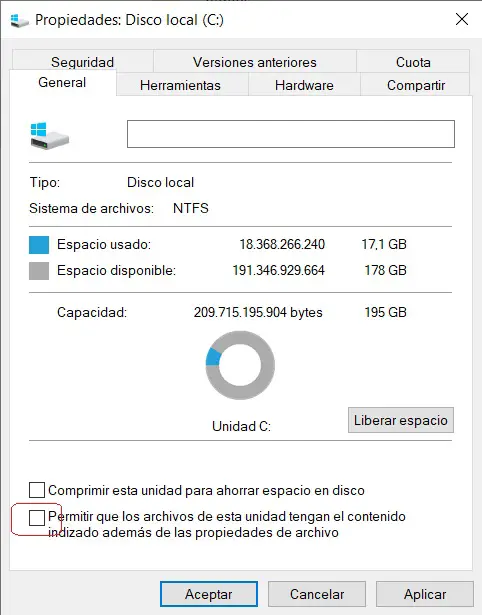This screenshot has width=482, height=615.
Task: Select the Cuota tab
Action: (x=413, y=62)
